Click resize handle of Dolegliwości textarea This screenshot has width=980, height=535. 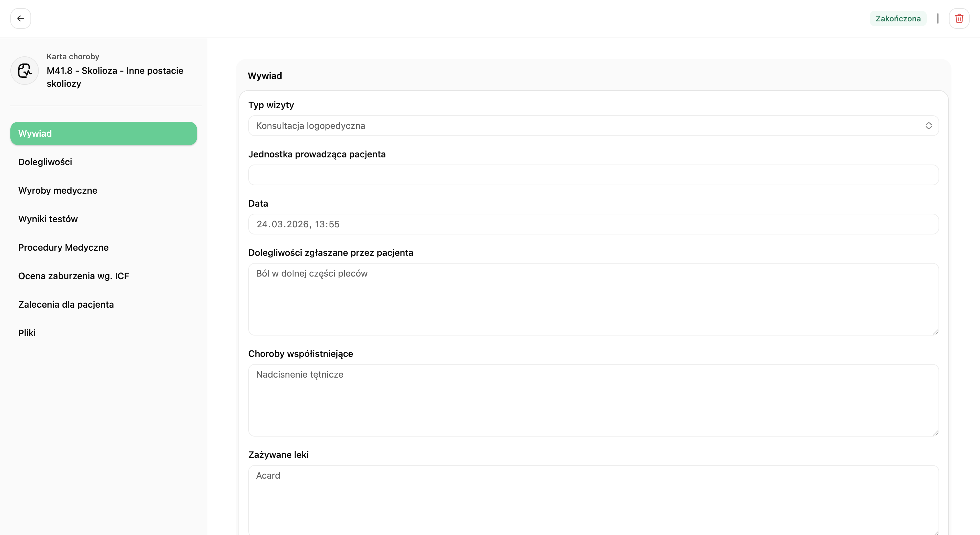tap(936, 332)
